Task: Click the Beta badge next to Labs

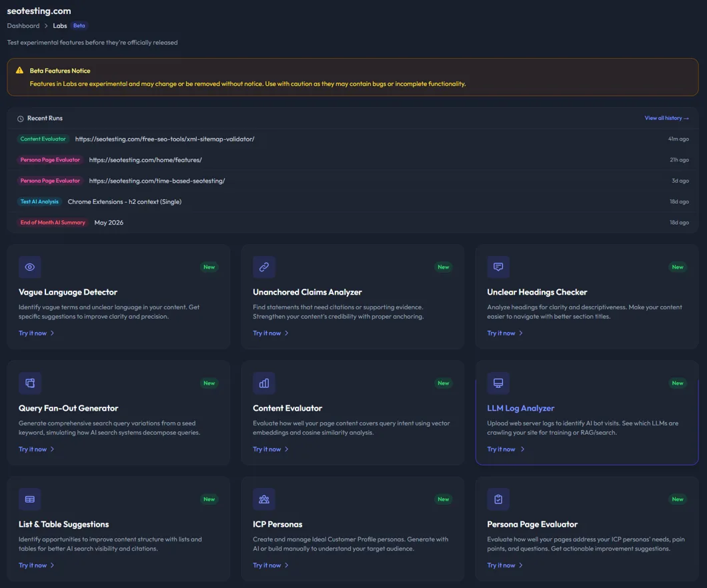Action: click(x=79, y=26)
